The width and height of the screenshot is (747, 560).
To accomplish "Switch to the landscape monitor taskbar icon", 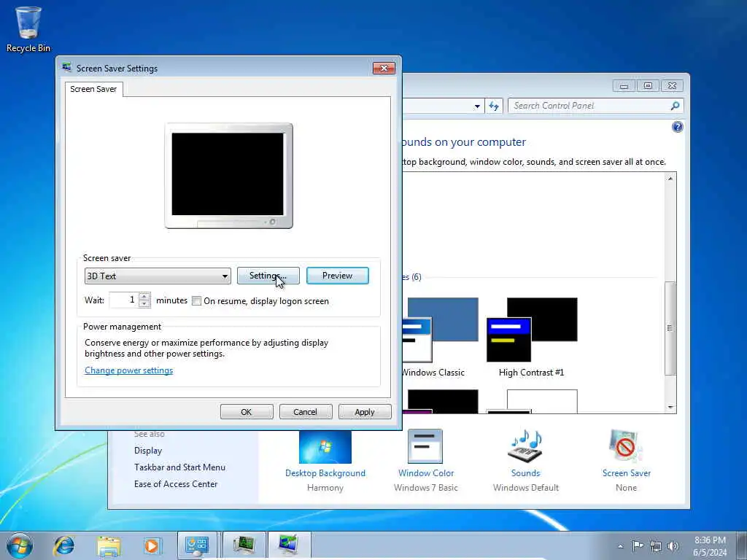I will (289, 545).
